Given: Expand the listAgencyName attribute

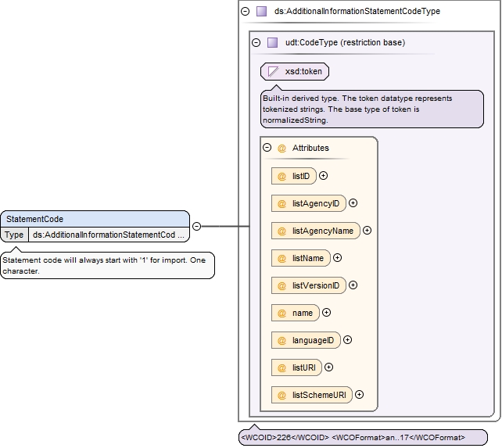Looking at the screenshot, I should pyautogui.click(x=367, y=230).
